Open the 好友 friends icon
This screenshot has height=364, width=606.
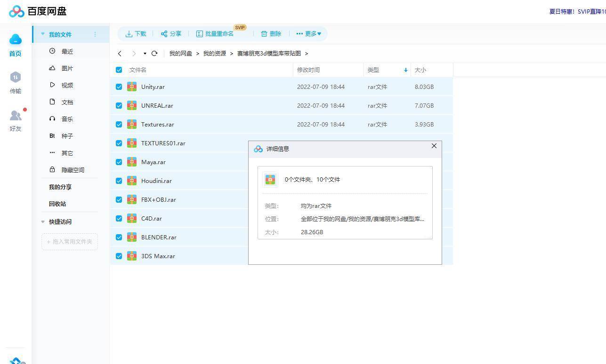click(16, 115)
